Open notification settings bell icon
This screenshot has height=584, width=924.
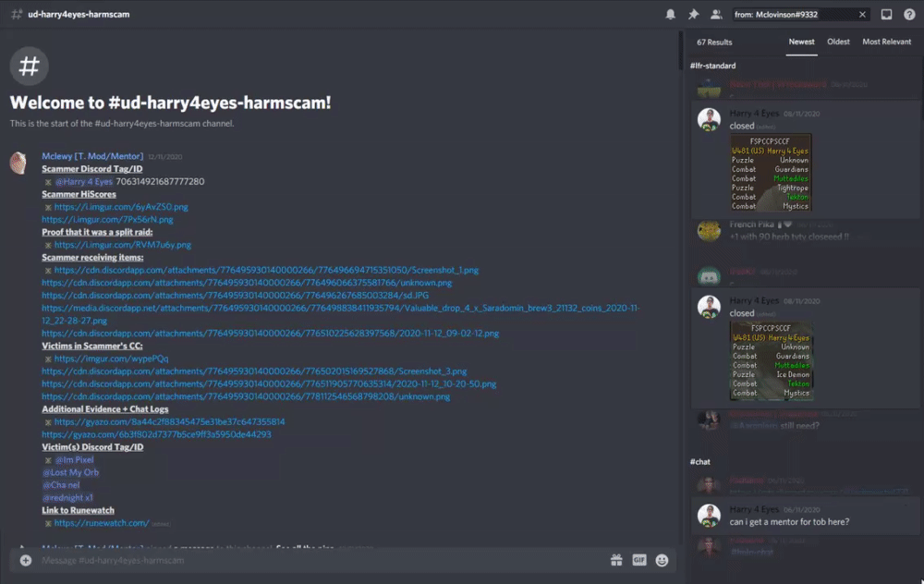point(670,14)
